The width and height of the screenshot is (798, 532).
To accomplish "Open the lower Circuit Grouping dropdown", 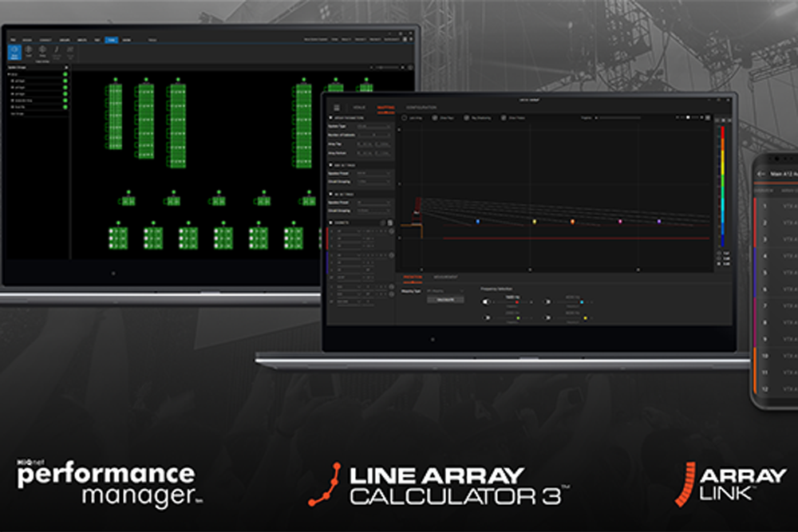I will click(x=373, y=211).
